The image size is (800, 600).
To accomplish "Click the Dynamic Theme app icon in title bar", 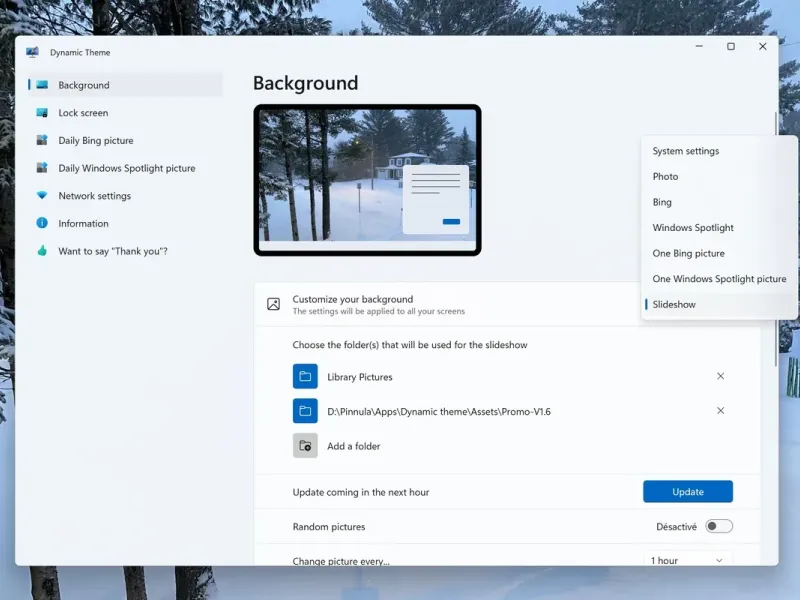I will pos(32,52).
